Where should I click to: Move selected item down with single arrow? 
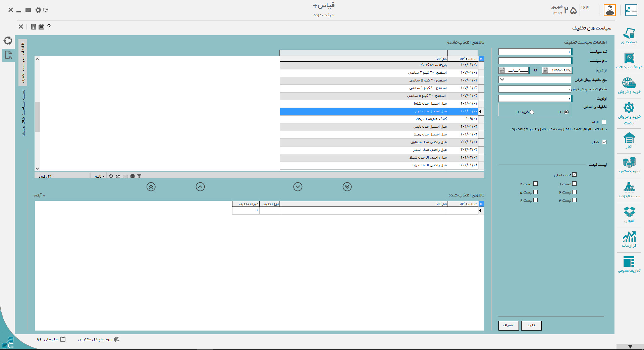(298, 187)
